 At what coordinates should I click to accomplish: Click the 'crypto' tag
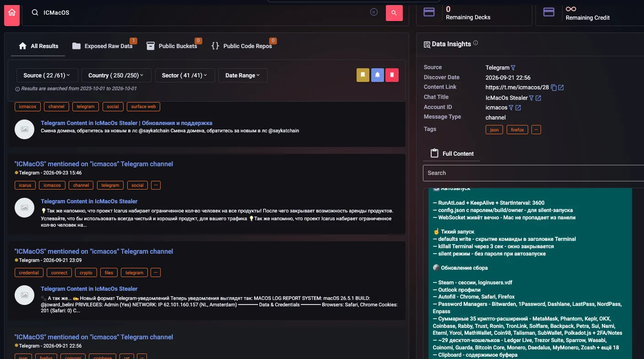86,272
